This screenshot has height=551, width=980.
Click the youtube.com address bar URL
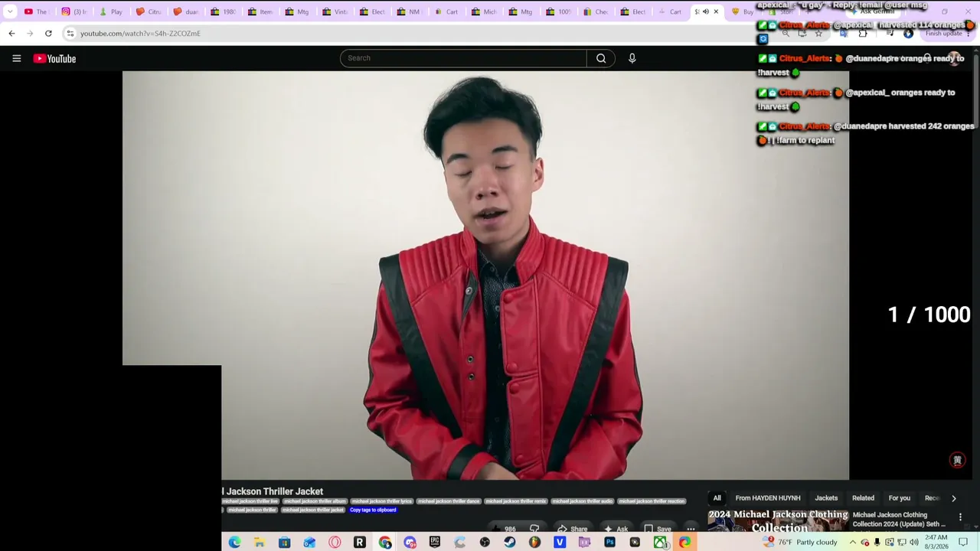click(x=140, y=34)
